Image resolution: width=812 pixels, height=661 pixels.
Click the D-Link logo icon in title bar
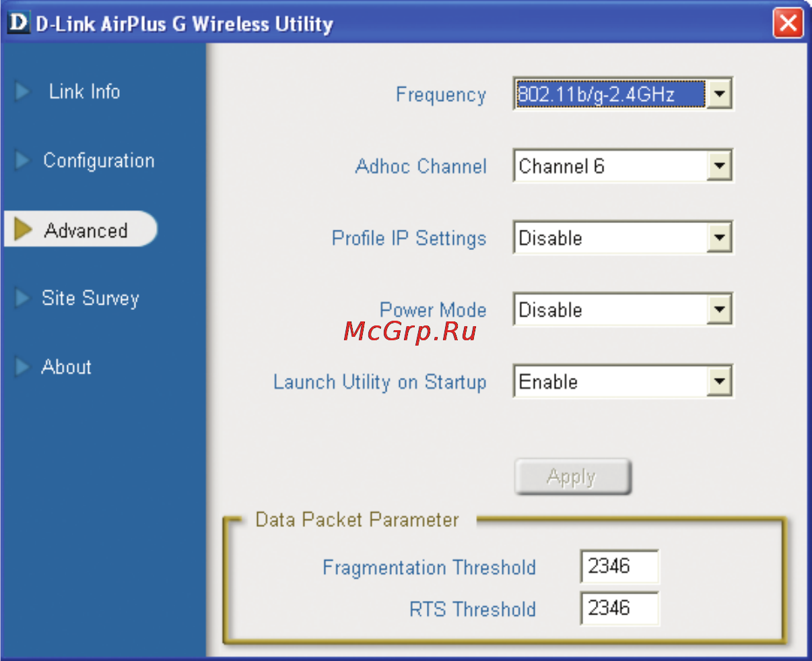(18, 23)
